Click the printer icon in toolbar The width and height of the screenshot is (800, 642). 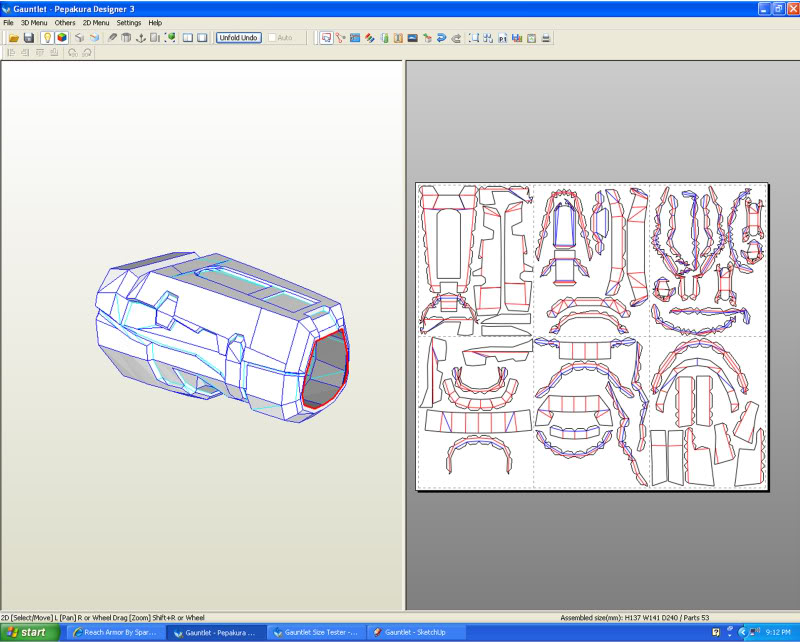546,38
